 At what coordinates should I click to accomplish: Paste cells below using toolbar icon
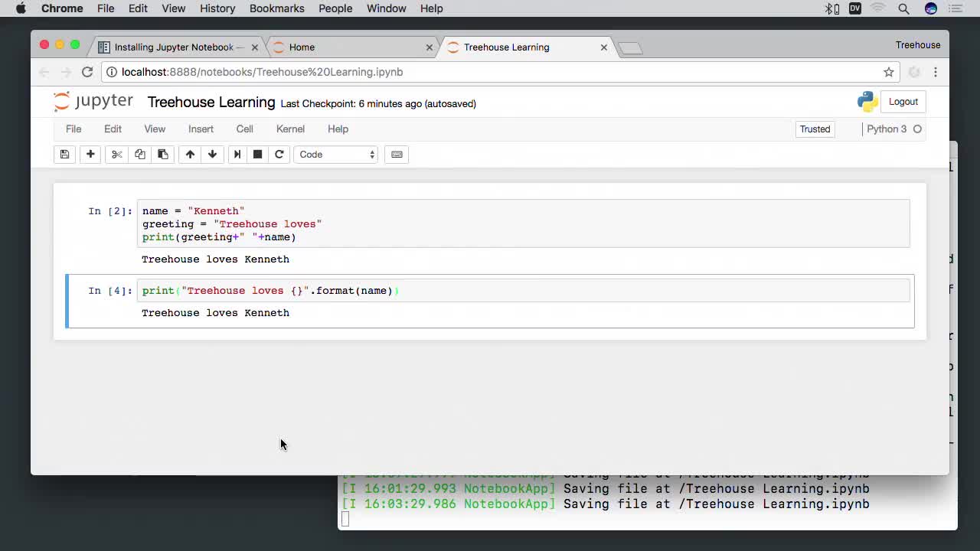click(x=163, y=155)
